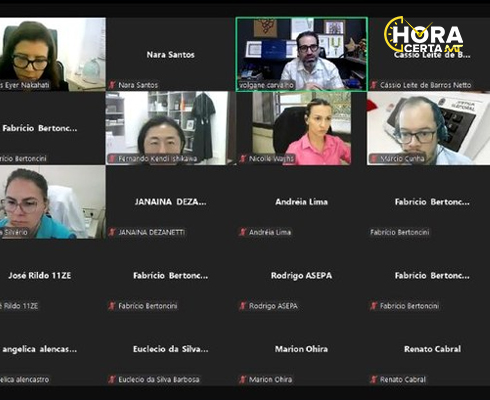Select the Eyer Nakahati video tile
This screenshot has height=400, width=490.
pyautogui.click(x=53, y=54)
